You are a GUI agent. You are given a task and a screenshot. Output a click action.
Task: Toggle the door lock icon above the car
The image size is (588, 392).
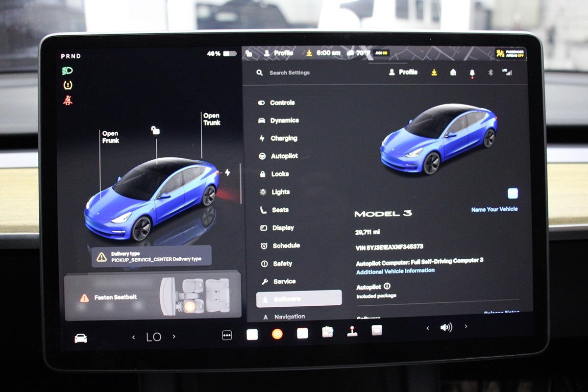155,130
